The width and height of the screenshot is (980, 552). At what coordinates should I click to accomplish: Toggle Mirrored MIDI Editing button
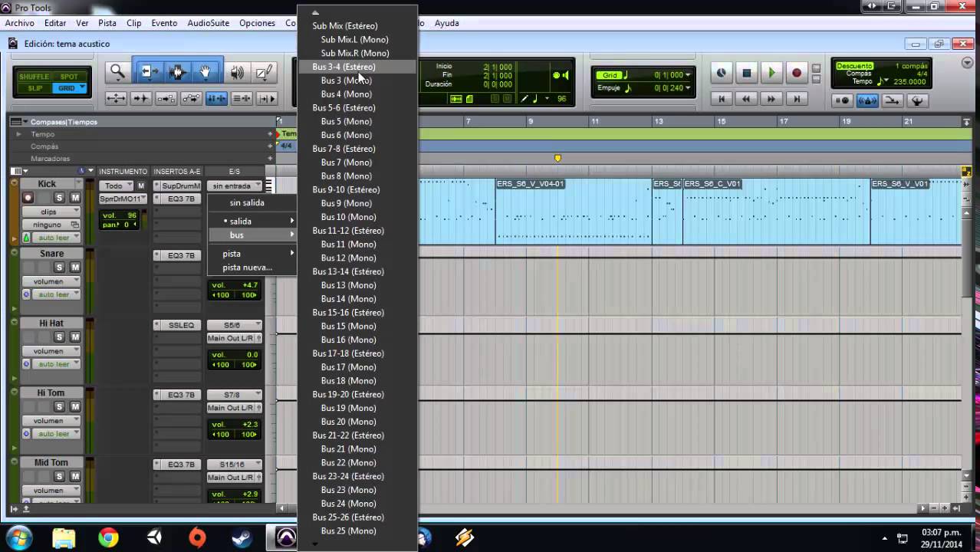click(166, 98)
